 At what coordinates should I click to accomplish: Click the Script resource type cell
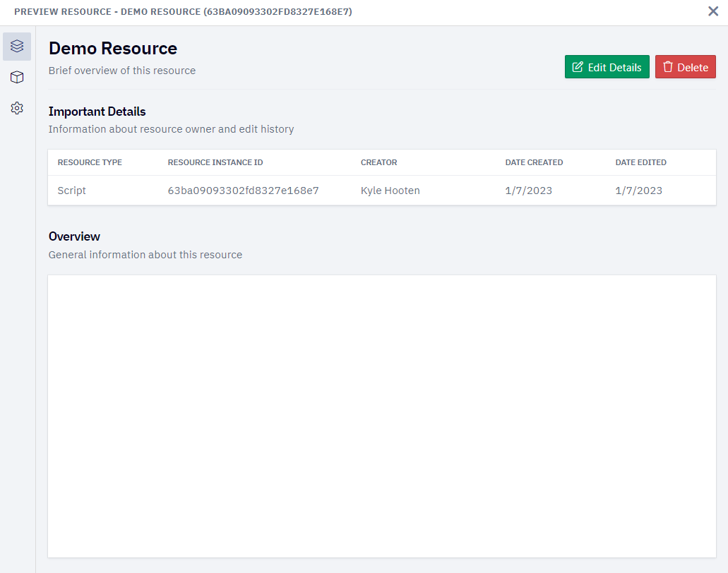[x=71, y=191]
